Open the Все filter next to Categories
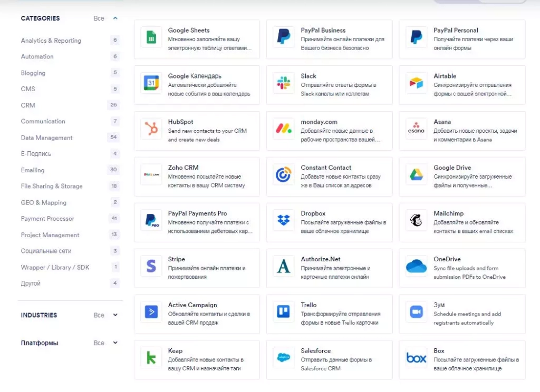 pyautogui.click(x=99, y=18)
